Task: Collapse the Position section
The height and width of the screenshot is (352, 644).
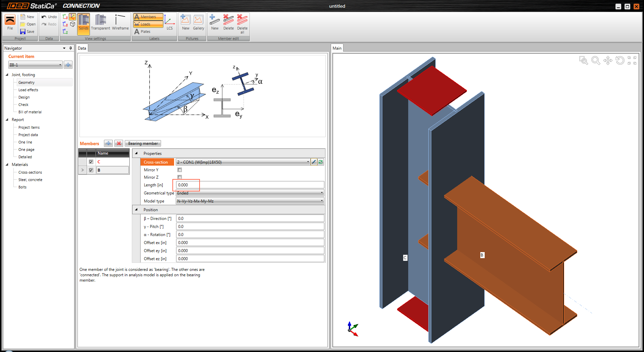Action: (137, 210)
